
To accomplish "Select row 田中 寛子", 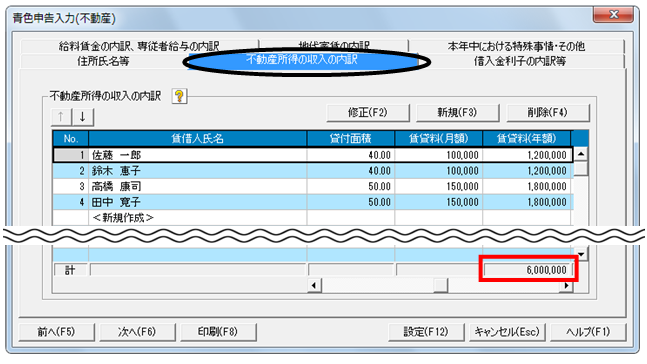I will (x=313, y=202).
